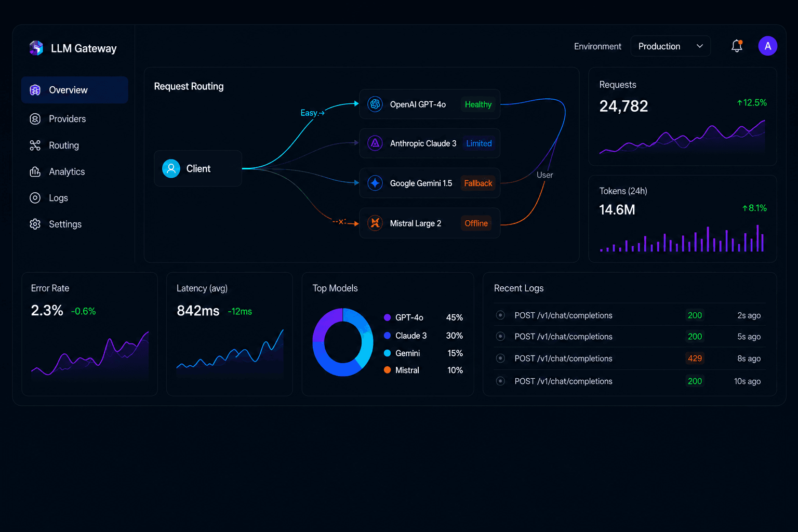Click the OpenAI GPT-4o provider icon
This screenshot has width=798, height=532.
point(375,104)
